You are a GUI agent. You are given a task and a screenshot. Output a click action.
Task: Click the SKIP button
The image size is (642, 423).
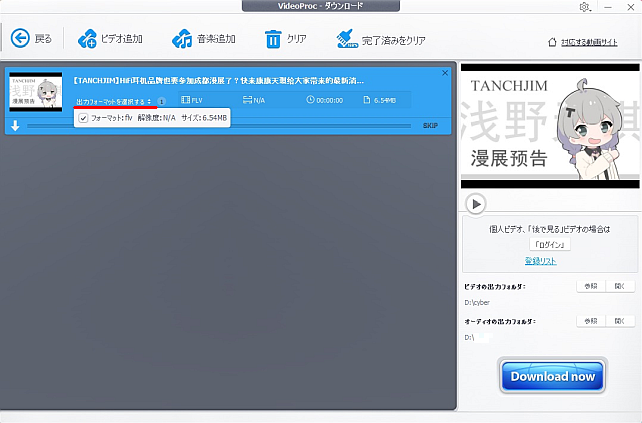[430, 126]
